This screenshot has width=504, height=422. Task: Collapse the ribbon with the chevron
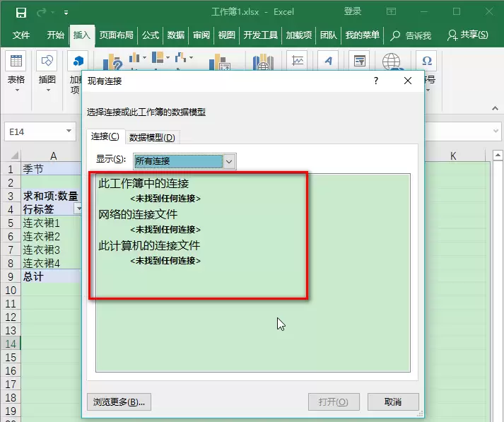[x=495, y=109]
